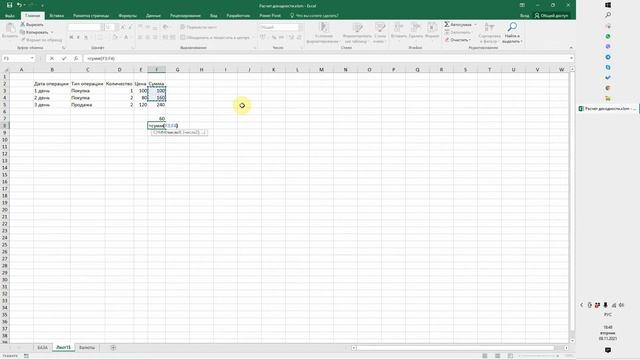Switch to the Валюты sheet tab
Viewport: 640px width, 360px height.
[x=87, y=347]
